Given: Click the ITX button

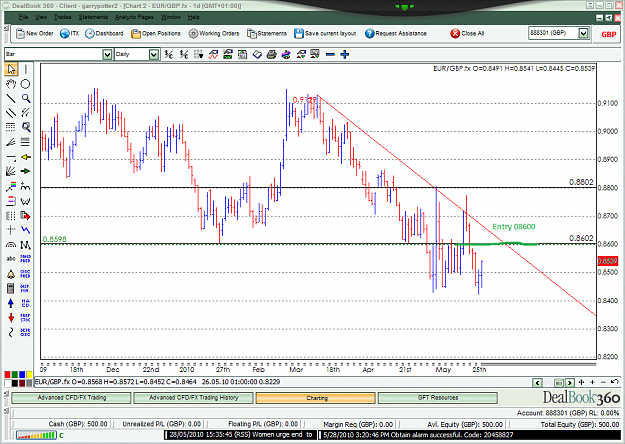Looking at the screenshot, I should point(70,33).
